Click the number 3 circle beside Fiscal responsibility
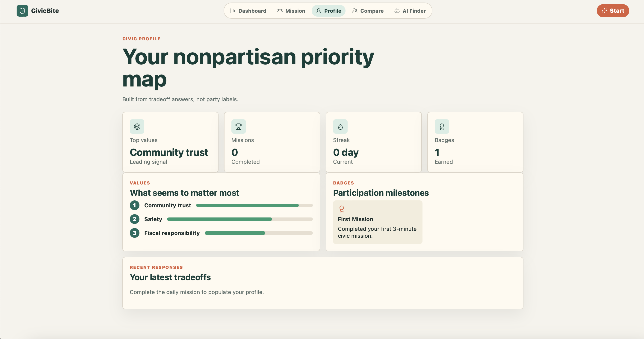Image resolution: width=644 pixels, height=339 pixels. coord(135,233)
